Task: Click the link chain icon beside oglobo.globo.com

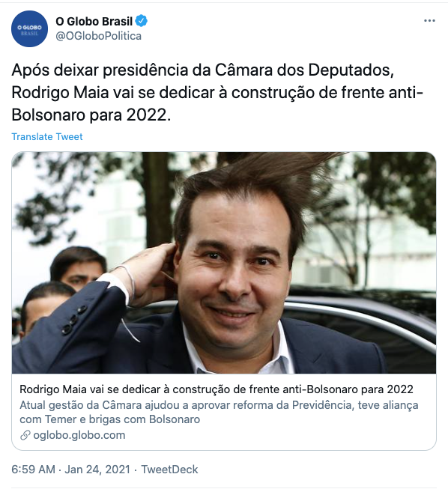Action: point(25,435)
